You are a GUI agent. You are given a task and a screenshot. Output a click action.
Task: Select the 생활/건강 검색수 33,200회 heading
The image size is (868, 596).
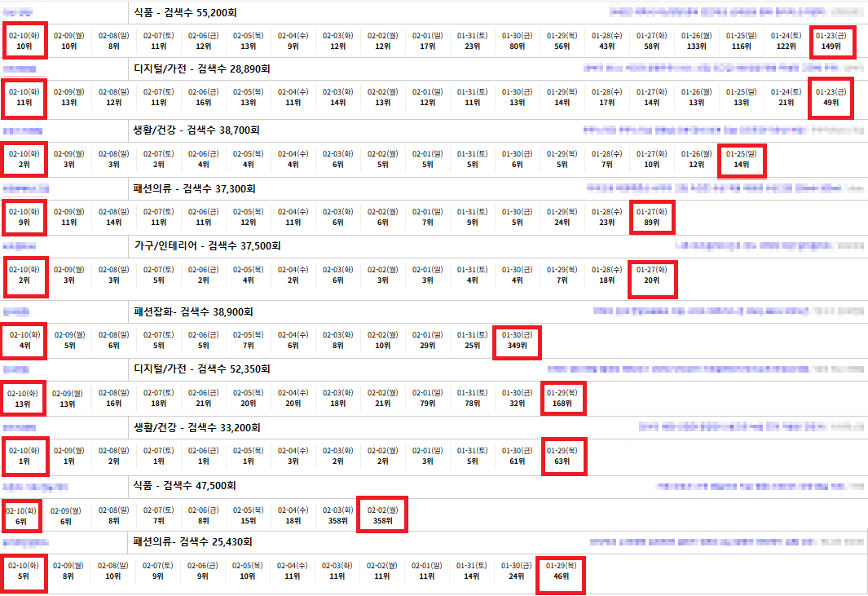196,427
